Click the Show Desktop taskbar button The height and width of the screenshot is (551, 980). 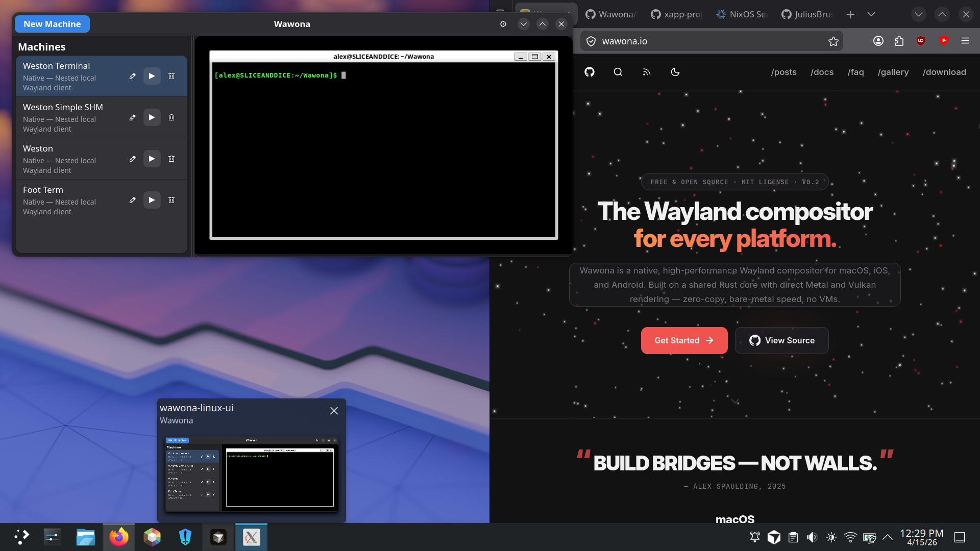(960, 537)
